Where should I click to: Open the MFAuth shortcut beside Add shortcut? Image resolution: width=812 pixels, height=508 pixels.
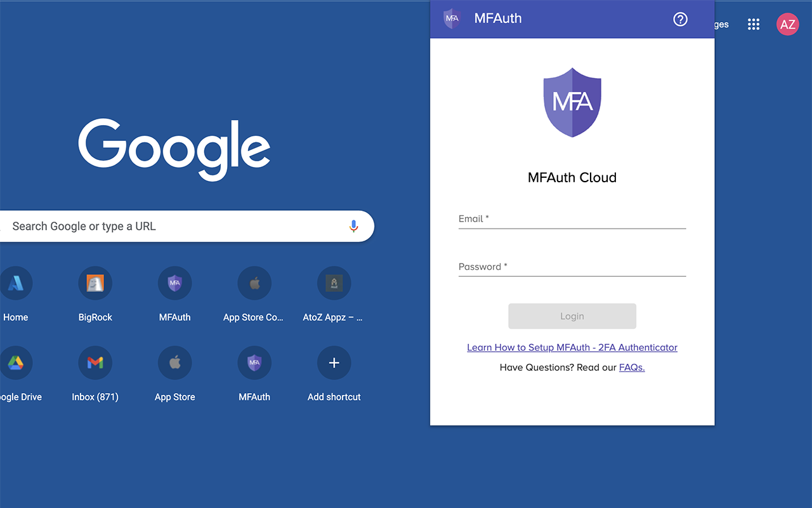tap(254, 363)
